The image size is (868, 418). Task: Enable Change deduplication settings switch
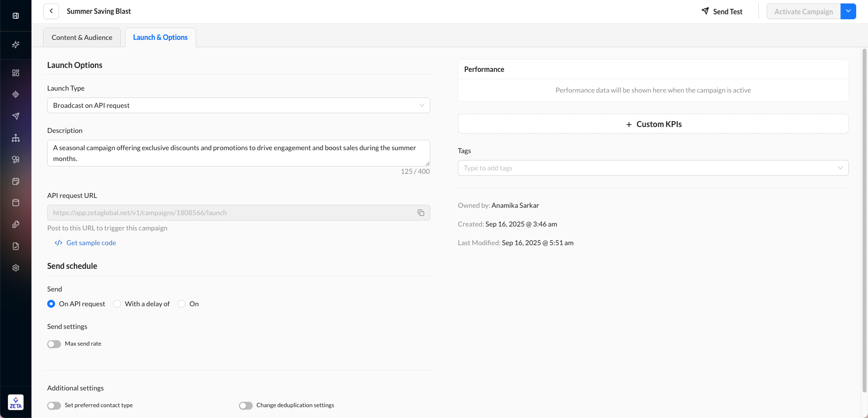coord(246,406)
